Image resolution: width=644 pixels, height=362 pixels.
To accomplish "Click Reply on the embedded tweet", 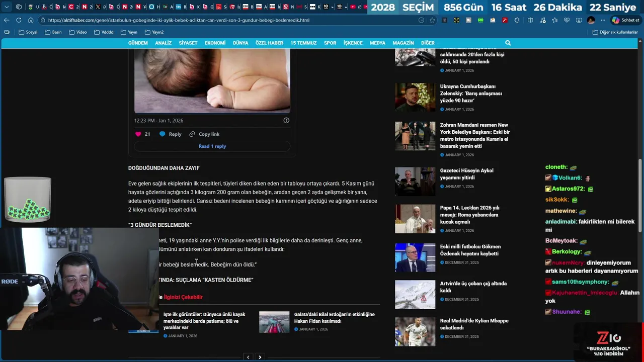I will pos(171,134).
